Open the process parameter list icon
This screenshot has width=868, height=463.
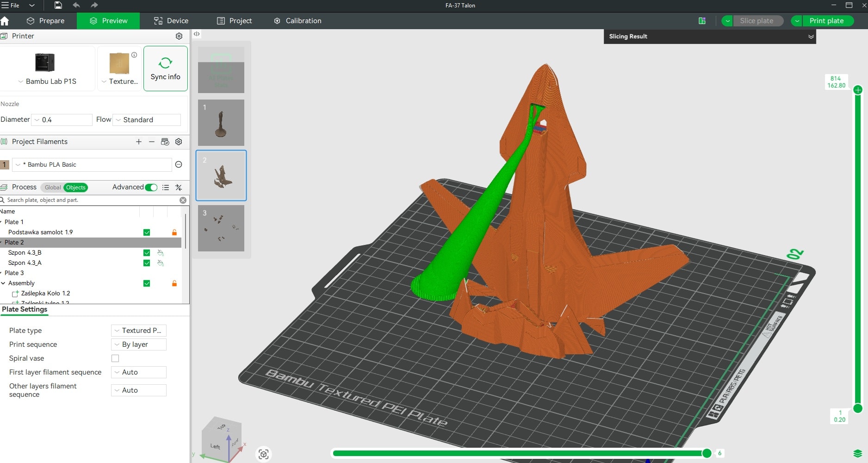166,188
